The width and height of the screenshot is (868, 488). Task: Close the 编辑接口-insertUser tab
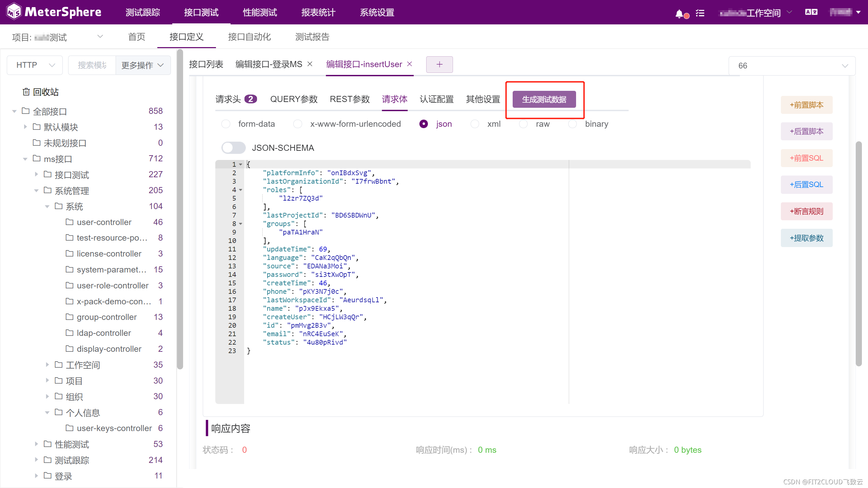point(410,64)
